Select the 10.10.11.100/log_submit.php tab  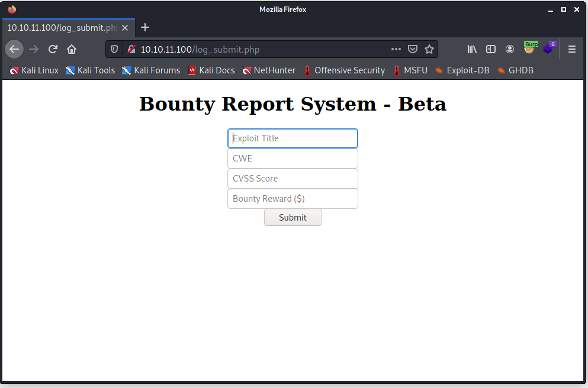[x=62, y=28]
